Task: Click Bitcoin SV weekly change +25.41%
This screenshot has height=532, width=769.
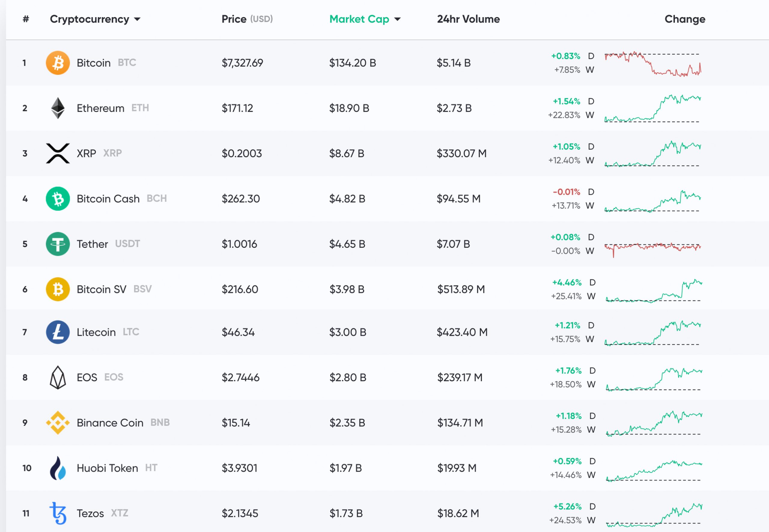Action: coord(566,296)
